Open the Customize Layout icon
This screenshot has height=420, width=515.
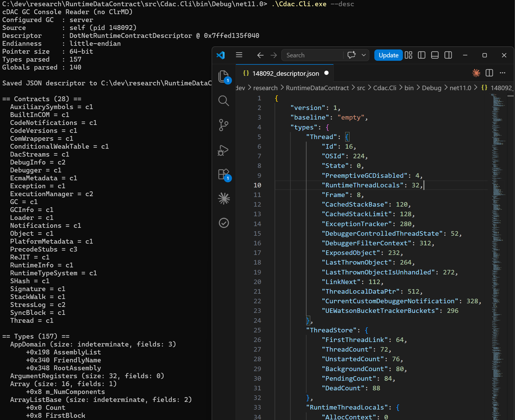408,55
